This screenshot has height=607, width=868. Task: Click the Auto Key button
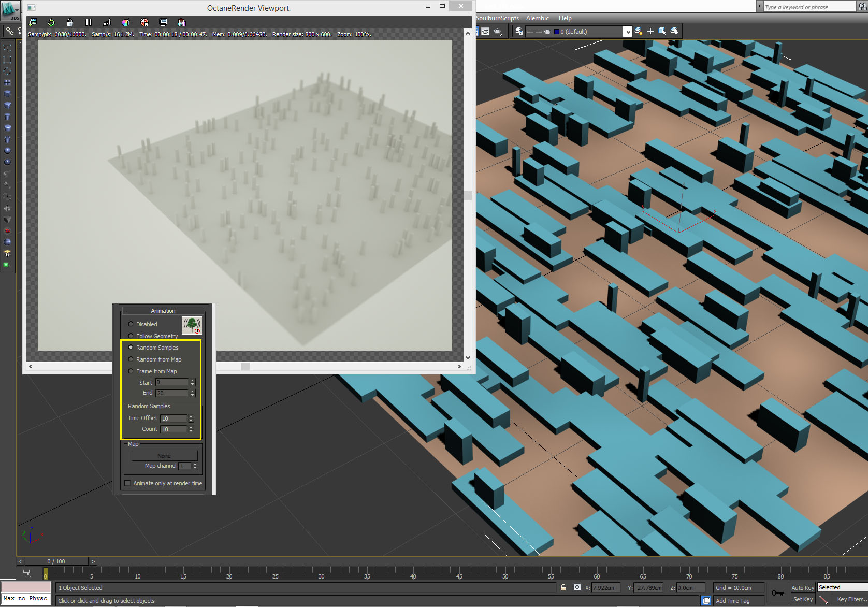[803, 588]
